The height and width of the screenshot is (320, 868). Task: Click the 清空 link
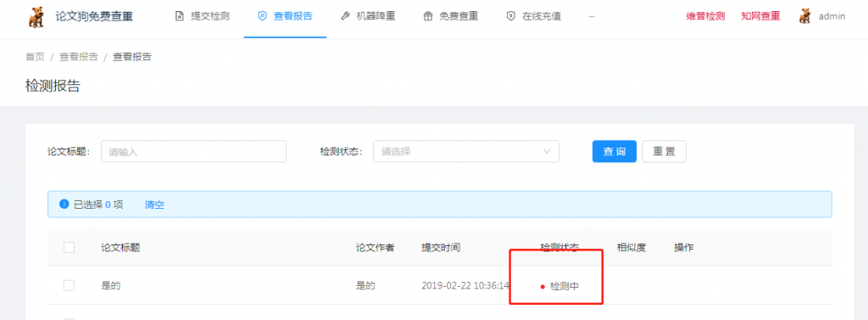click(x=154, y=205)
